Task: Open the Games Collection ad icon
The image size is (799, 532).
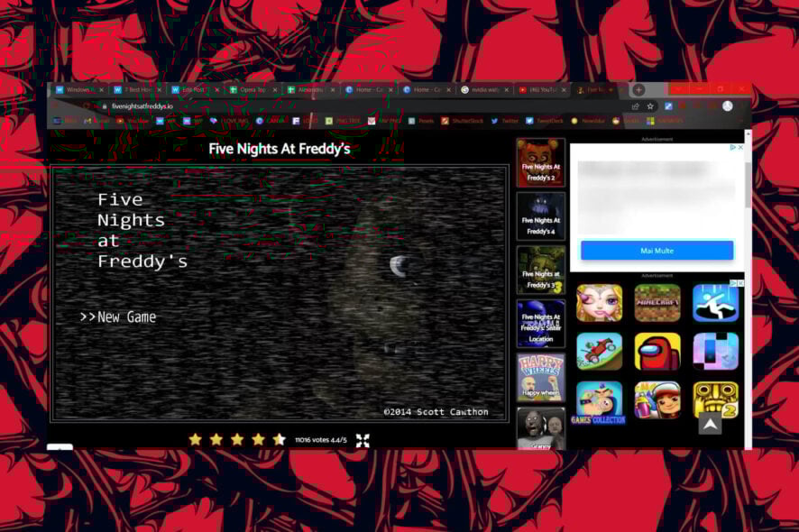Action: coord(599,402)
